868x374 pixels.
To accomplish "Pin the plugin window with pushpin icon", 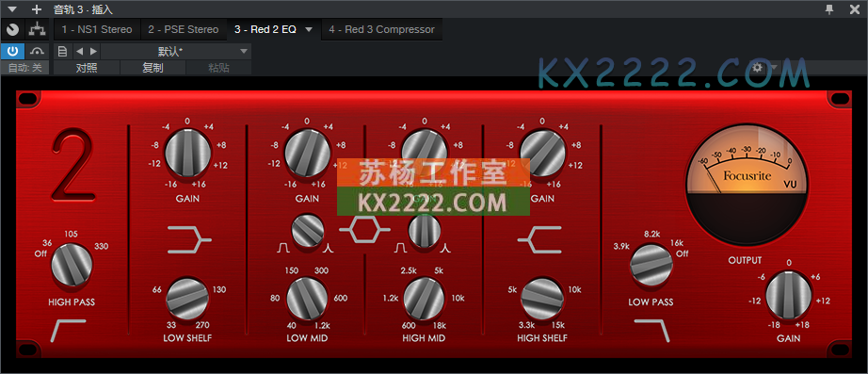I will click(829, 8).
